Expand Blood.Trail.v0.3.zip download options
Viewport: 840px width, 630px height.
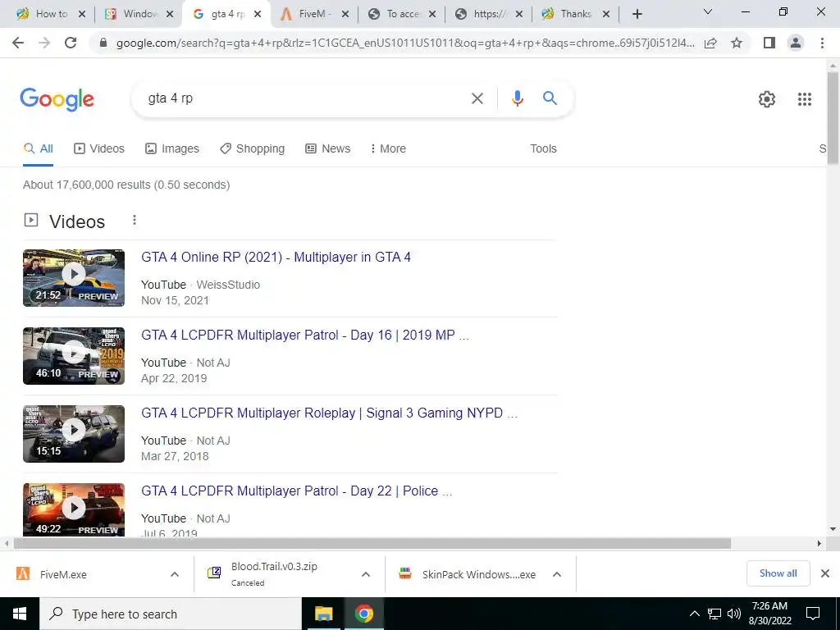point(366,574)
